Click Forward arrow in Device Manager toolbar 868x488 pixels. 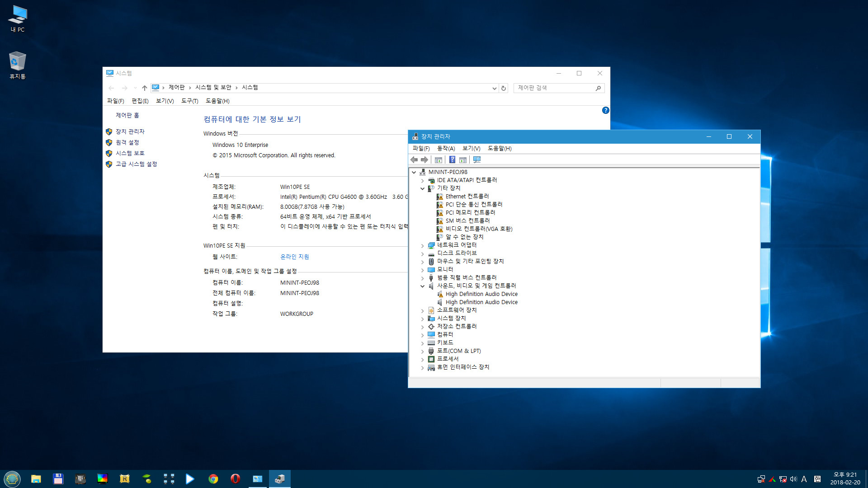(424, 160)
